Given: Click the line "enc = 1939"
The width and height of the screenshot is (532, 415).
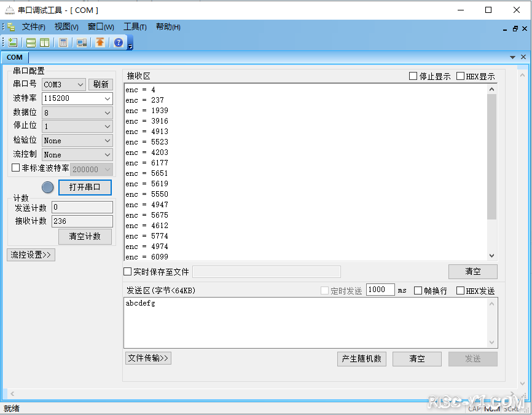Looking at the screenshot, I should pyautogui.click(x=147, y=111).
